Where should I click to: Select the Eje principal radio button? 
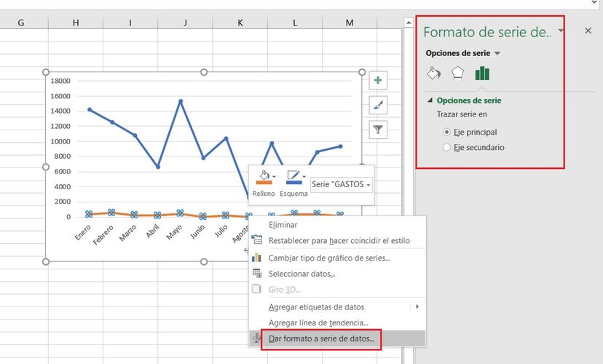click(447, 132)
